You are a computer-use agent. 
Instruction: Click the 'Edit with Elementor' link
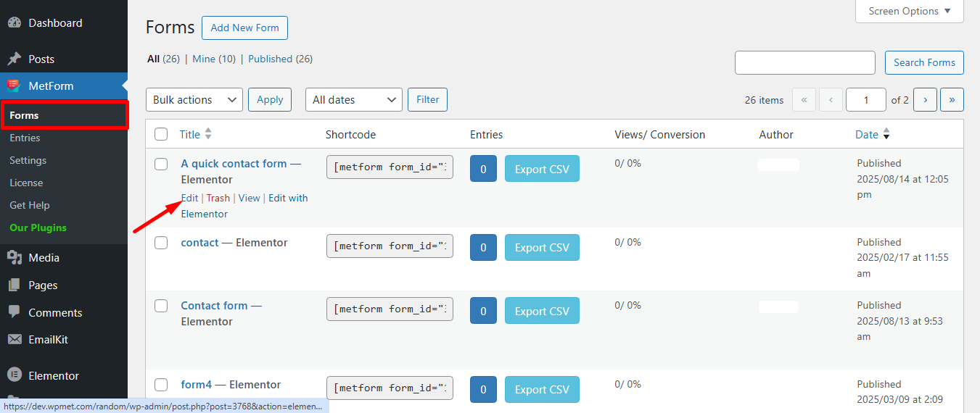point(244,206)
